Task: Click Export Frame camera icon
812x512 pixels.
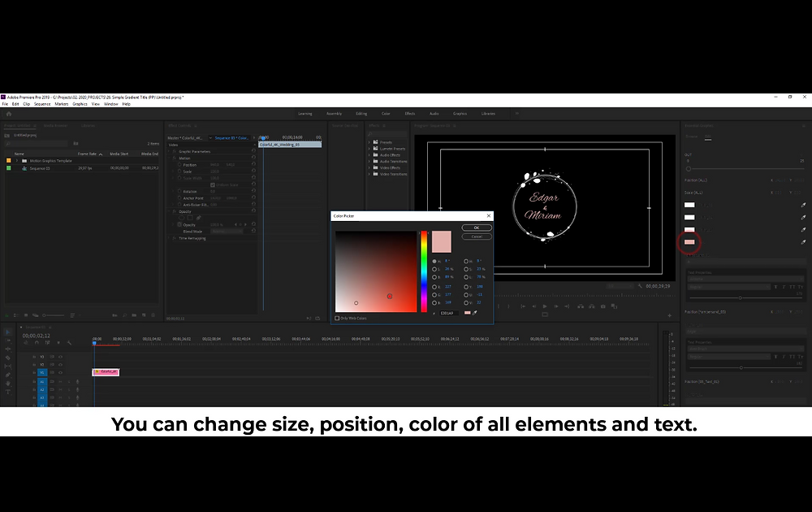Action: click(603, 306)
